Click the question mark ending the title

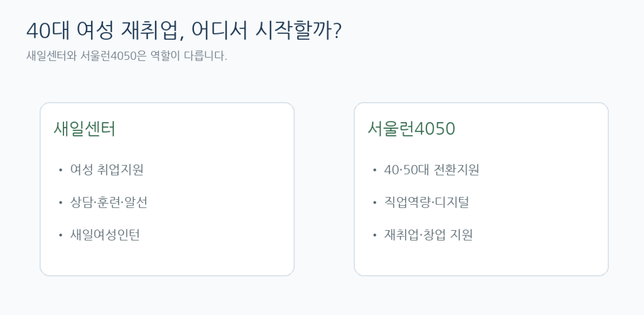[336, 31]
